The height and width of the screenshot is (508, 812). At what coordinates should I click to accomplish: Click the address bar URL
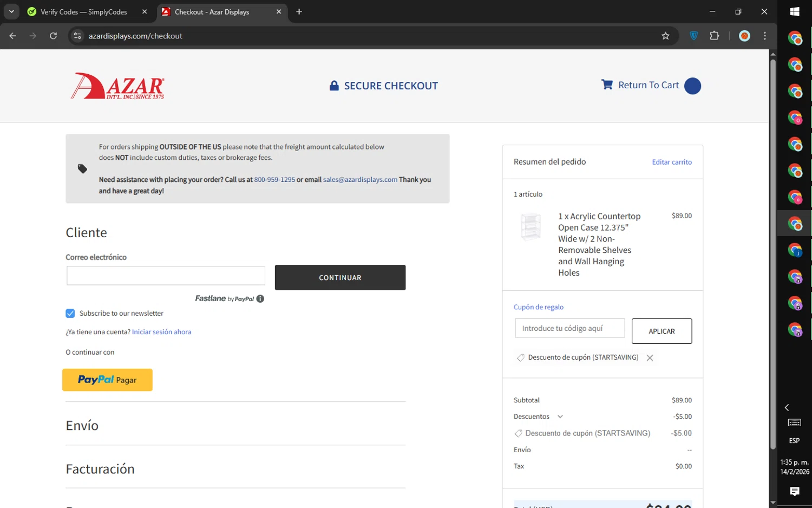click(x=135, y=36)
